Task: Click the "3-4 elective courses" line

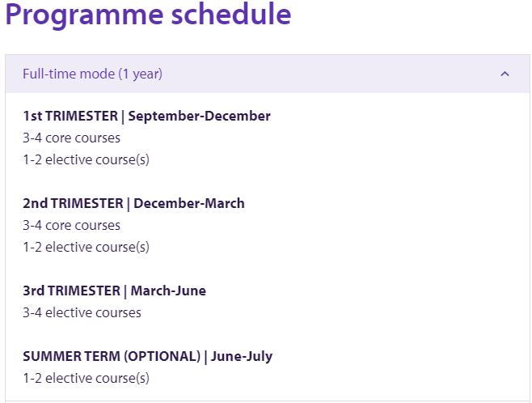Action: click(82, 312)
